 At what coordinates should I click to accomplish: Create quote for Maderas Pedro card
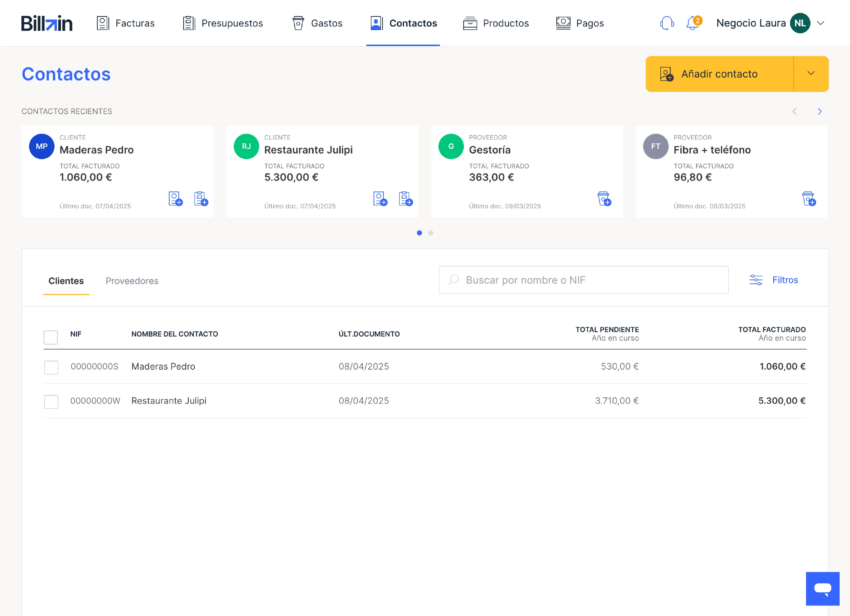[201, 199]
